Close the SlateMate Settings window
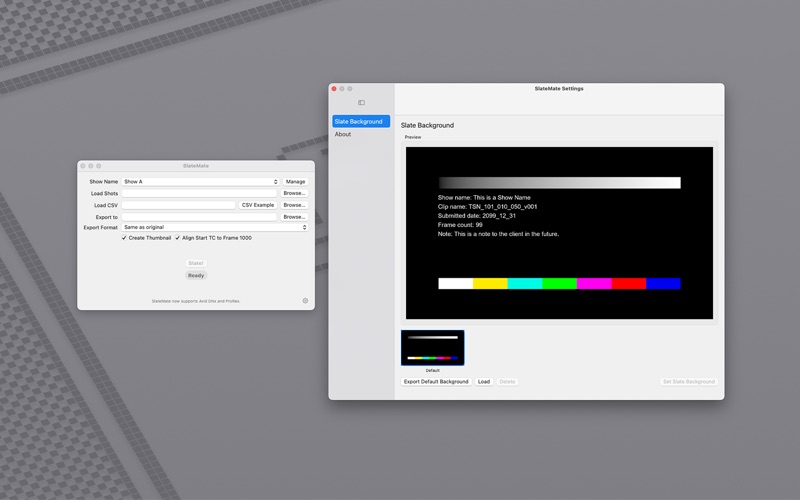 [x=334, y=89]
